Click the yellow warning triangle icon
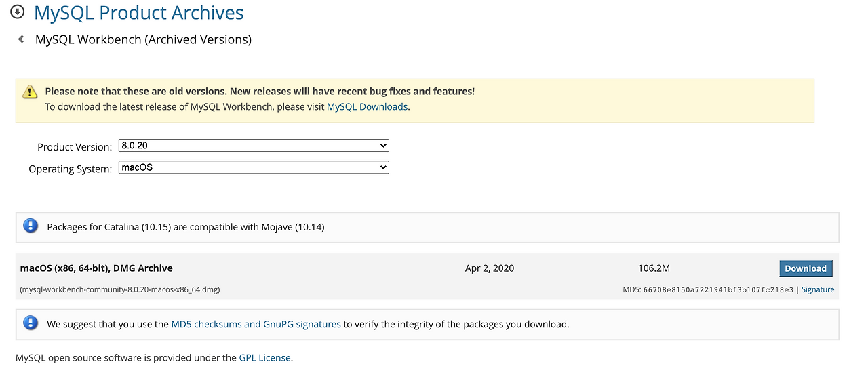Image resolution: width=868 pixels, height=381 pixels. point(30,92)
